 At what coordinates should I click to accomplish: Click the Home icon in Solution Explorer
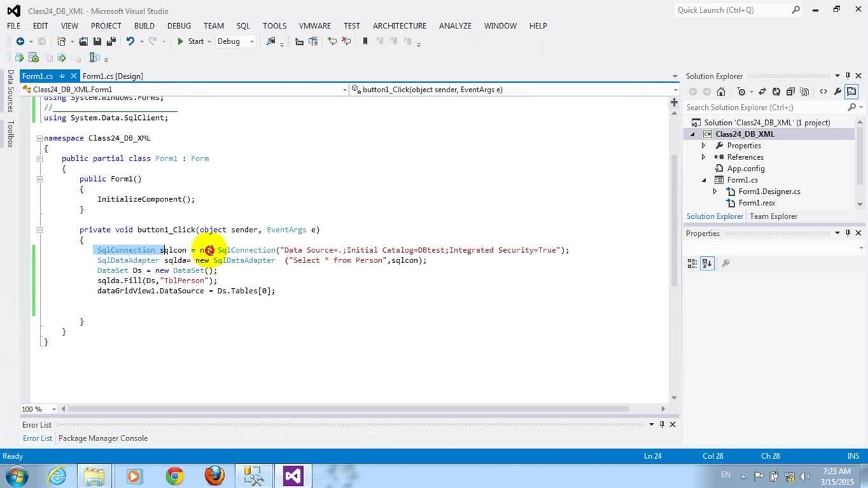[721, 91]
